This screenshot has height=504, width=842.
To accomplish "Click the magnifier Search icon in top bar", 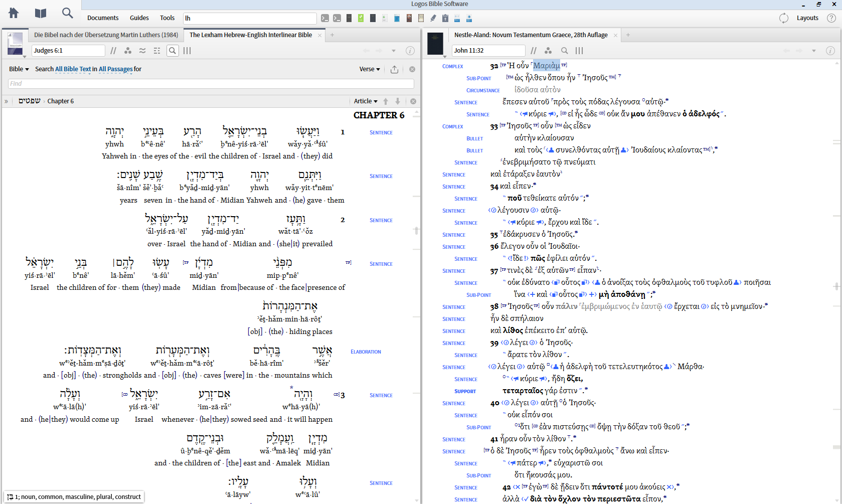I will (67, 13).
